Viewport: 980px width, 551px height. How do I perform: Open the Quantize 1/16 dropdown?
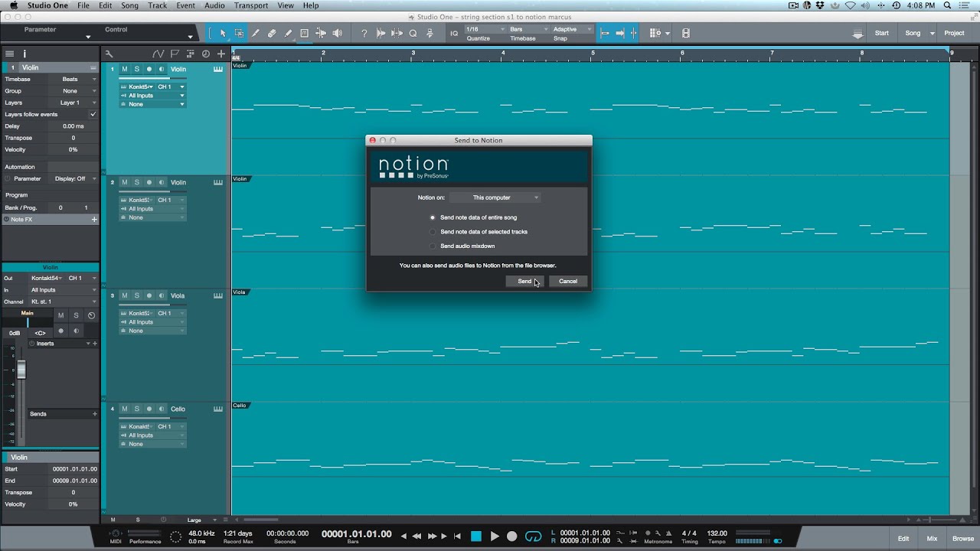click(x=484, y=29)
